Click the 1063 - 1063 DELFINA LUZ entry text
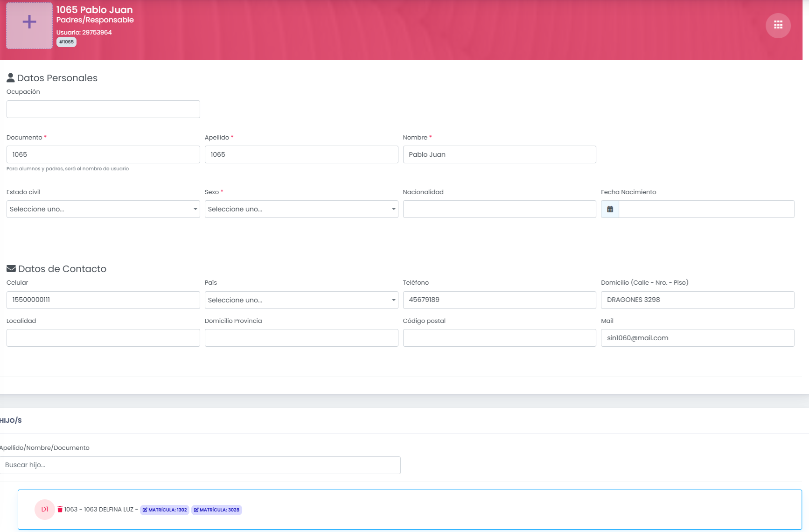This screenshot has width=809, height=532. (x=99, y=509)
